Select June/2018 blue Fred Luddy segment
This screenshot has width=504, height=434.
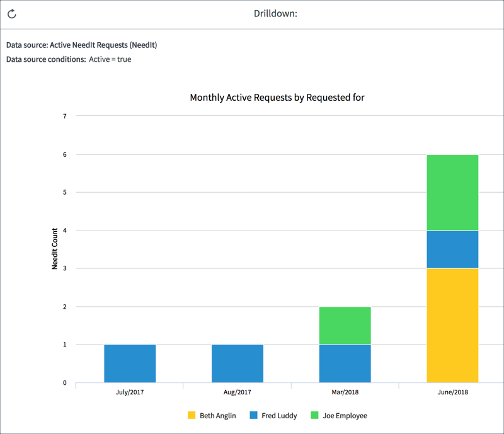pos(452,249)
